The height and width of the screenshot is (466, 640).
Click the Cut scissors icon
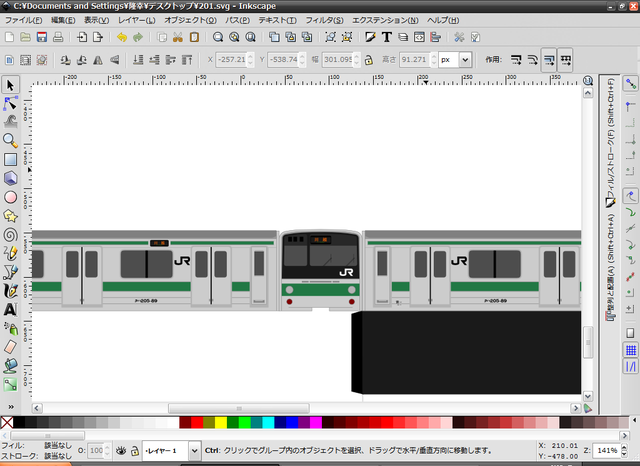[x=177, y=38]
